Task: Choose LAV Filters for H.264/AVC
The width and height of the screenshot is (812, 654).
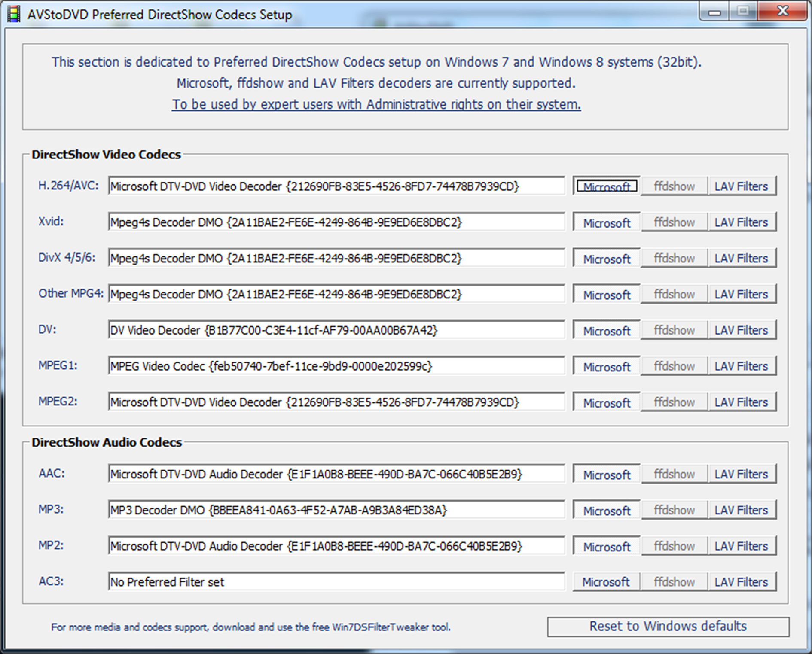Action: point(742,186)
